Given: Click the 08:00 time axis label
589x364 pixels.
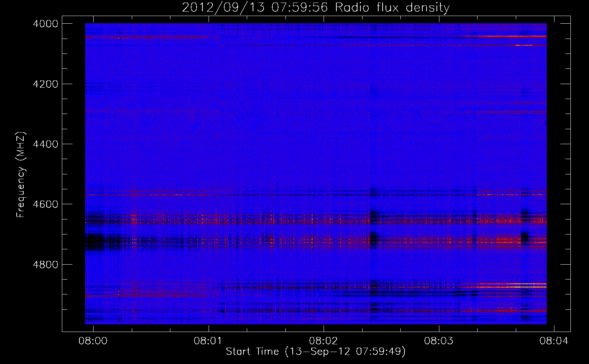Looking at the screenshot, I should click(x=93, y=341).
